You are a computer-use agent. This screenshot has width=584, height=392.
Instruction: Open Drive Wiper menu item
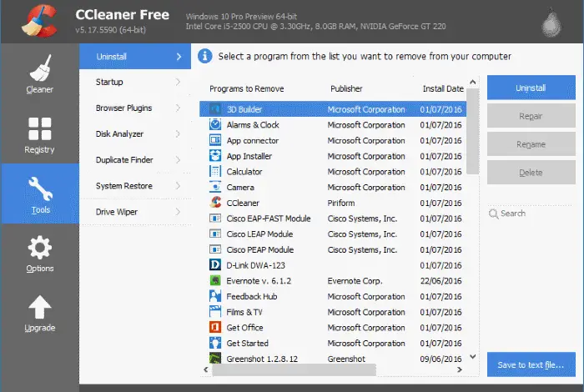pos(135,212)
